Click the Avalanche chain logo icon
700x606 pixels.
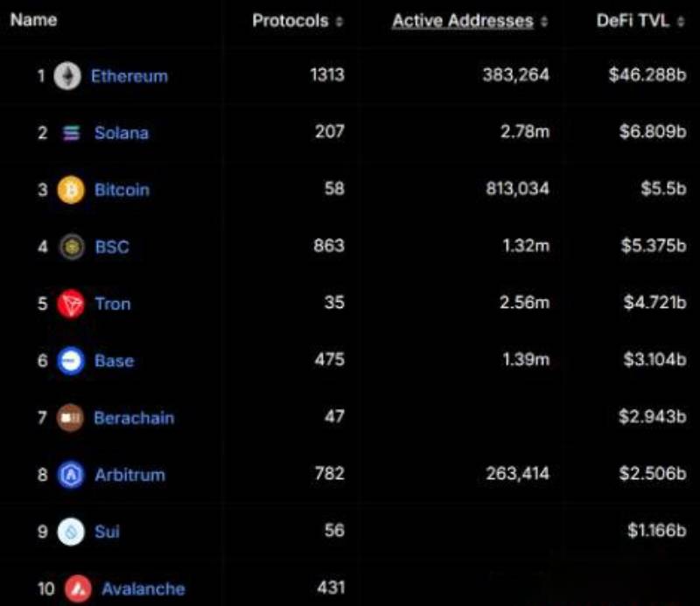78,589
